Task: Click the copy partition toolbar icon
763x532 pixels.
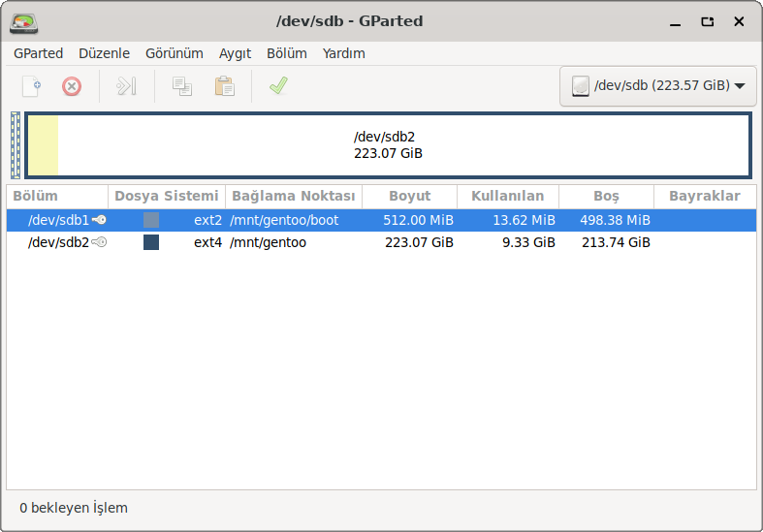Action: click(182, 86)
